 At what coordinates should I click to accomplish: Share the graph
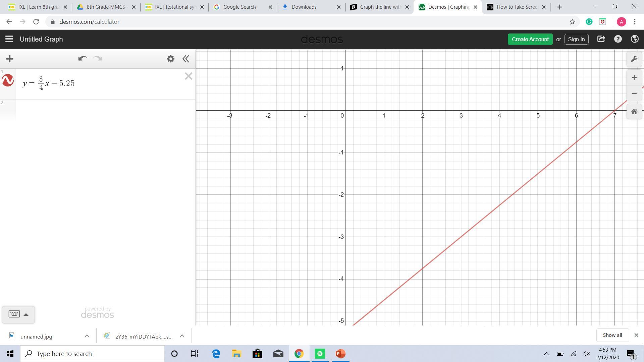(x=601, y=39)
